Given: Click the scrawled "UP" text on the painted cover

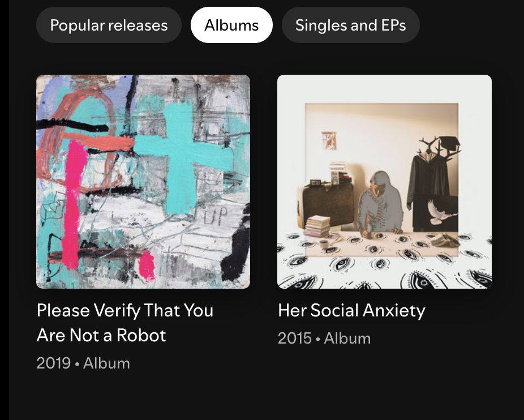Looking at the screenshot, I should point(216,215).
